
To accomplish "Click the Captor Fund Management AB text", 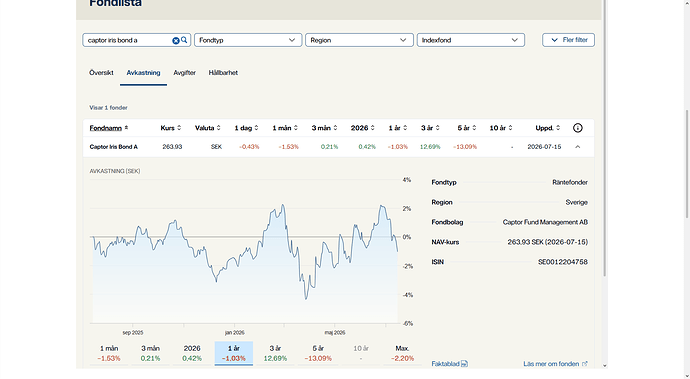I will coord(545,222).
